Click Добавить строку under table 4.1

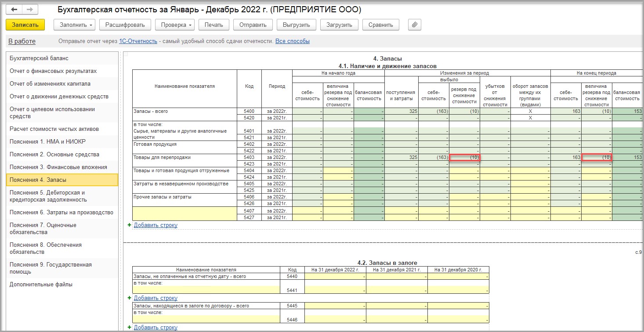pos(156,225)
